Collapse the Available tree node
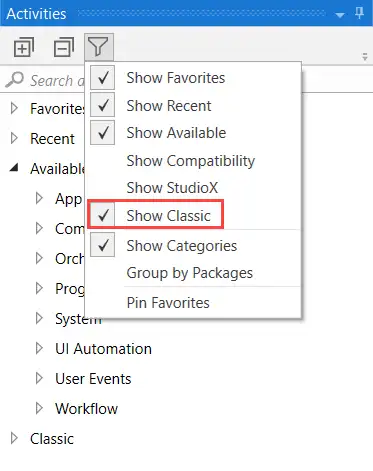373x471 pixels. pyautogui.click(x=14, y=168)
